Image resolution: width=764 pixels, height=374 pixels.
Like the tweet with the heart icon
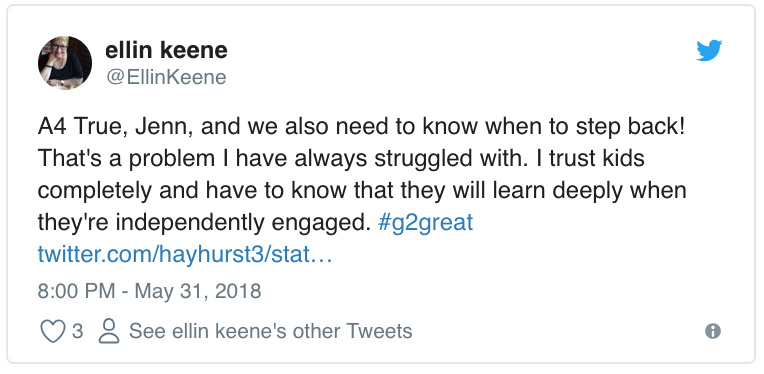[x=52, y=332]
